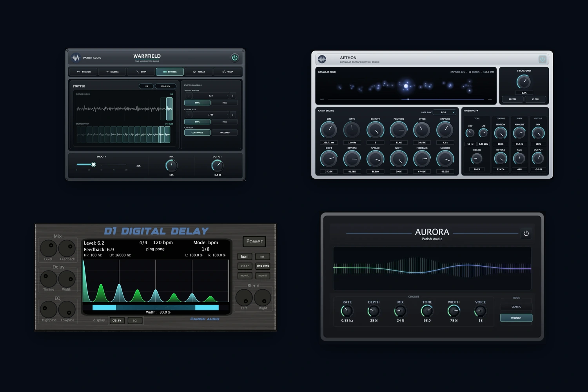Image resolution: width=588 pixels, height=392 pixels.
Task: Click the Rate knob in Aurora chorus
Action: [x=347, y=311]
